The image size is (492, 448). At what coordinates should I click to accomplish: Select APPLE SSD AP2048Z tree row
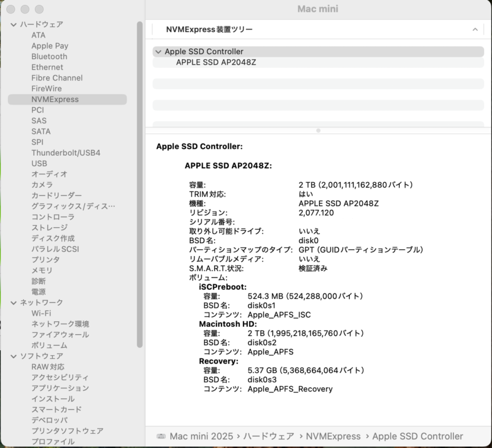point(318,63)
